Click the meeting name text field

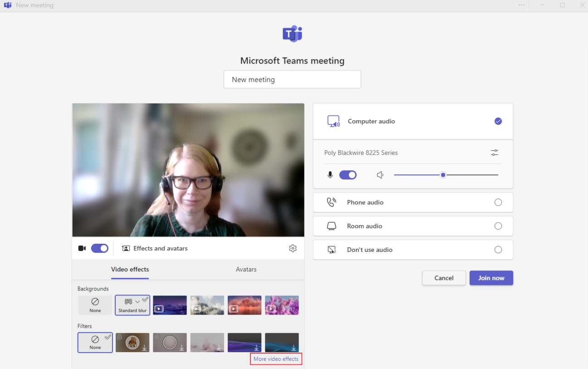[292, 79]
